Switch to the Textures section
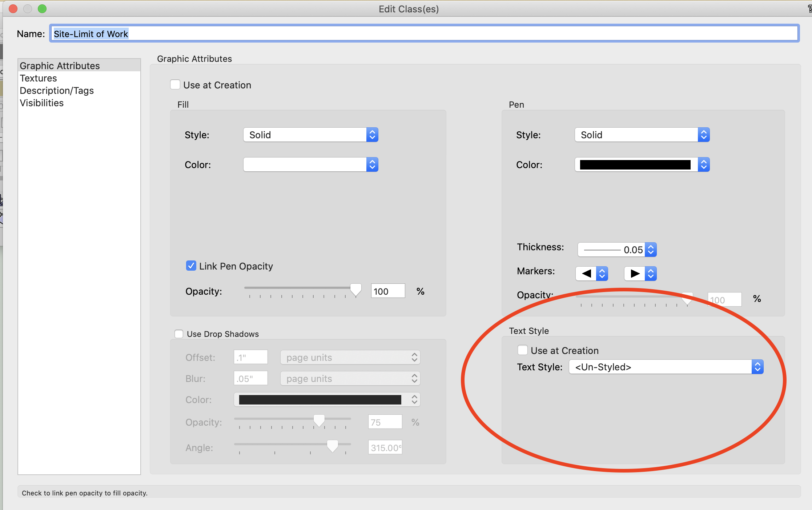This screenshot has width=812, height=510. (38, 78)
